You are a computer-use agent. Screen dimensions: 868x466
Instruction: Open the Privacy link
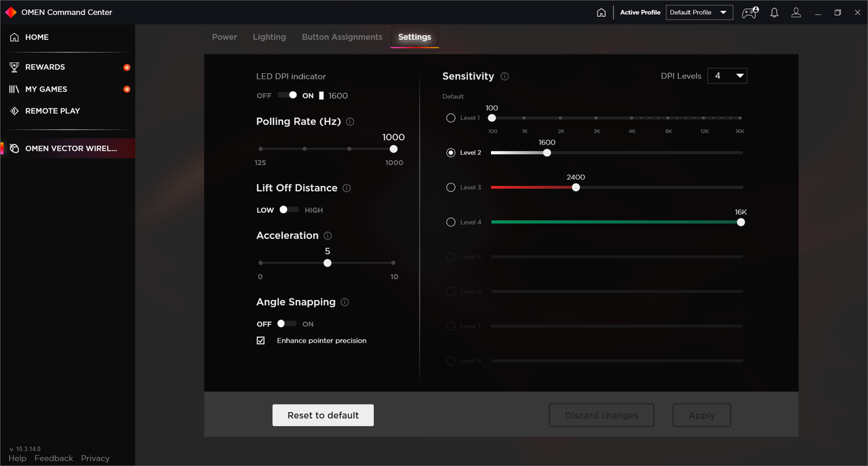tap(95, 459)
